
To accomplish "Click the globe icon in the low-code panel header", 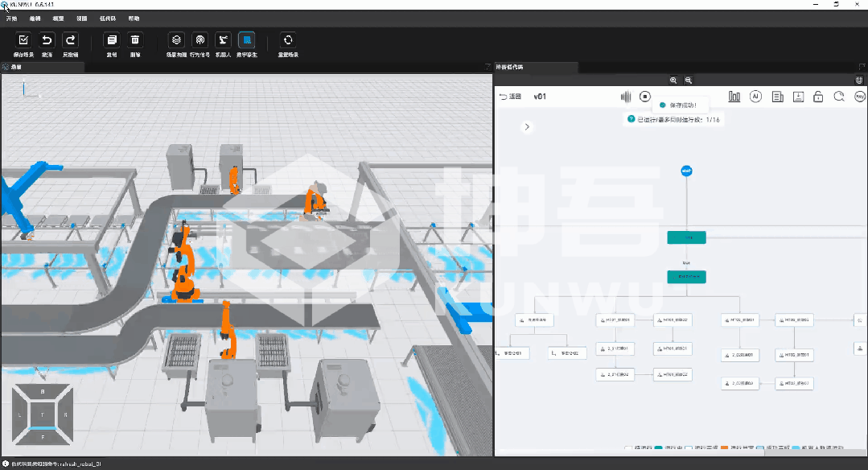I will click(x=859, y=80).
